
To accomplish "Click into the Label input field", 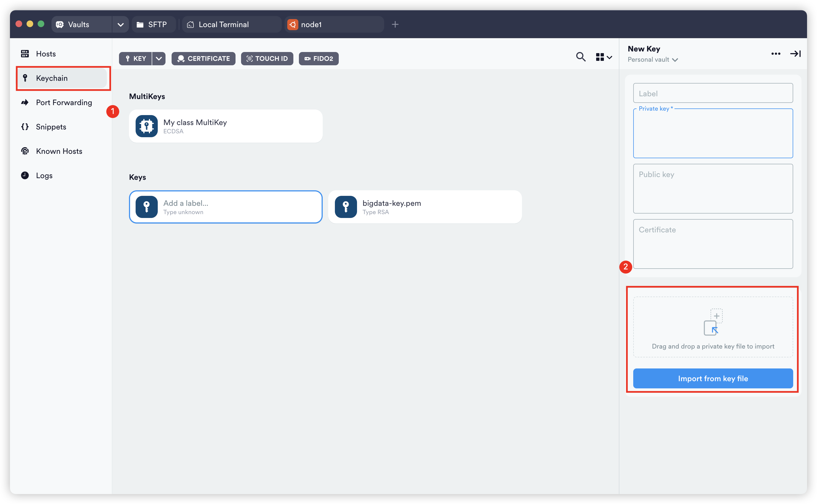I will point(713,93).
